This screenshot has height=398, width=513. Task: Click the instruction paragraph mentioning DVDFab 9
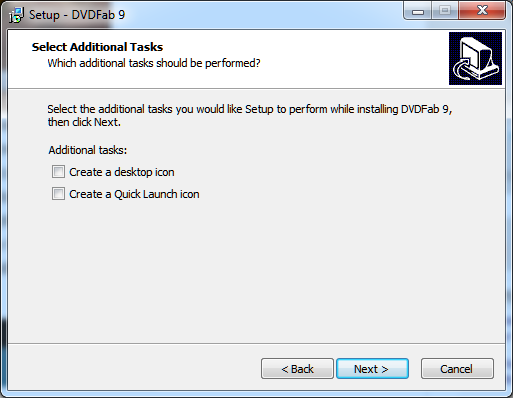coord(250,115)
